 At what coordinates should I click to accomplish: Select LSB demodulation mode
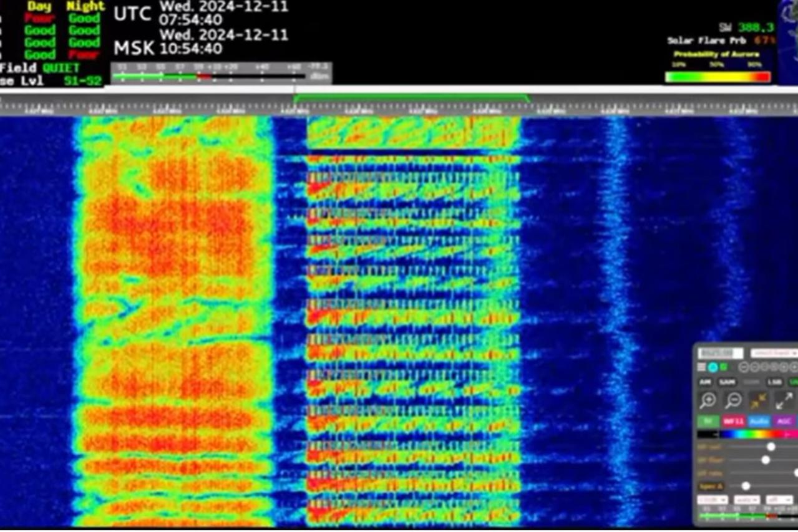774,382
